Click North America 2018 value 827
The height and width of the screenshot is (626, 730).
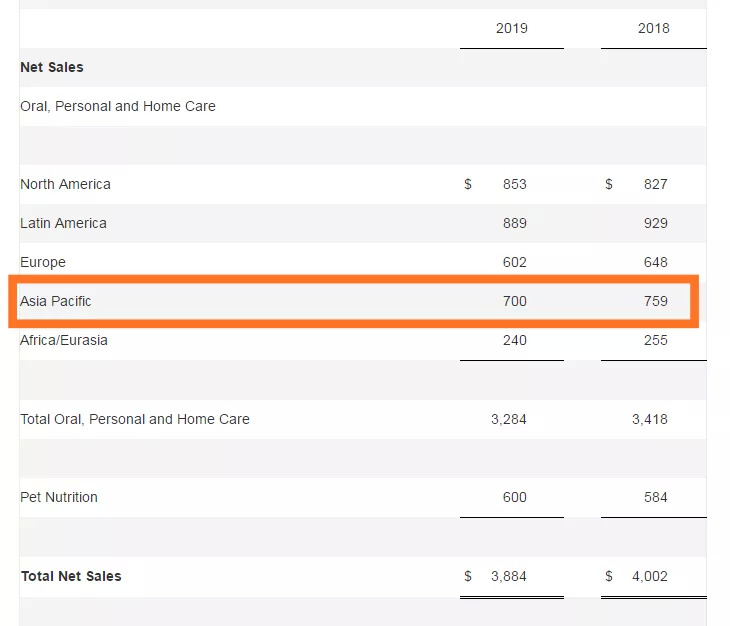[x=656, y=184]
